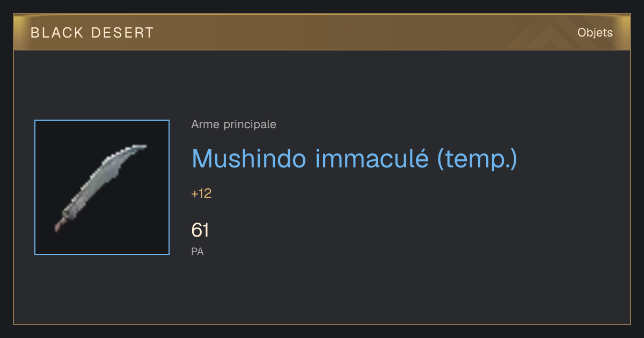Click the (temp.) suffix of the item name
Screen dimensions: 644x338
point(478,159)
